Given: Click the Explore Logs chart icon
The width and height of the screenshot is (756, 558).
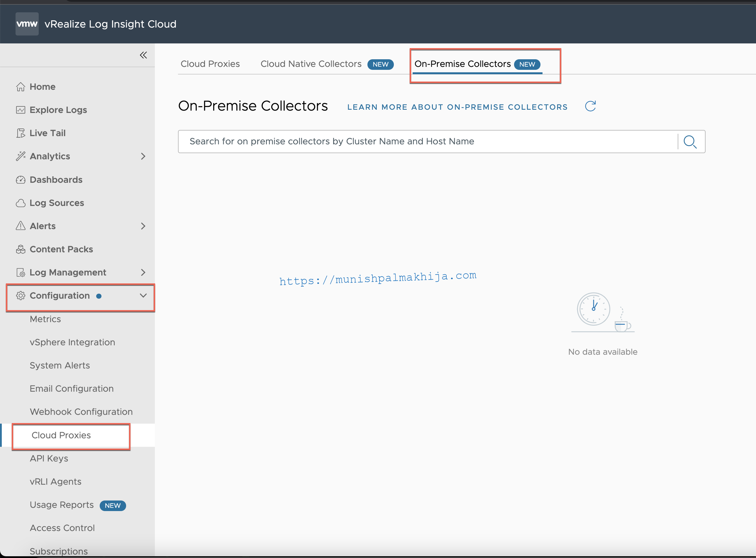Looking at the screenshot, I should 21,110.
